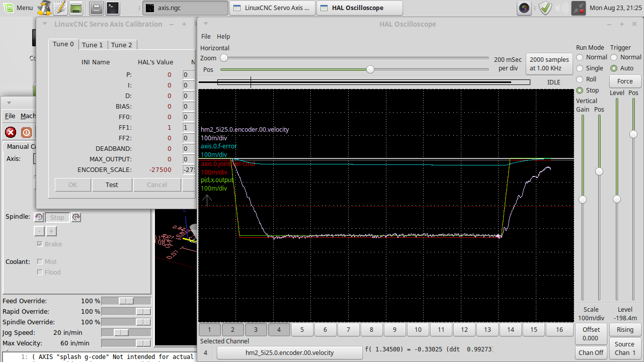Adjust the trigger Level slider
644x362 pixels.
pyautogui.click(x=616, y=200)
